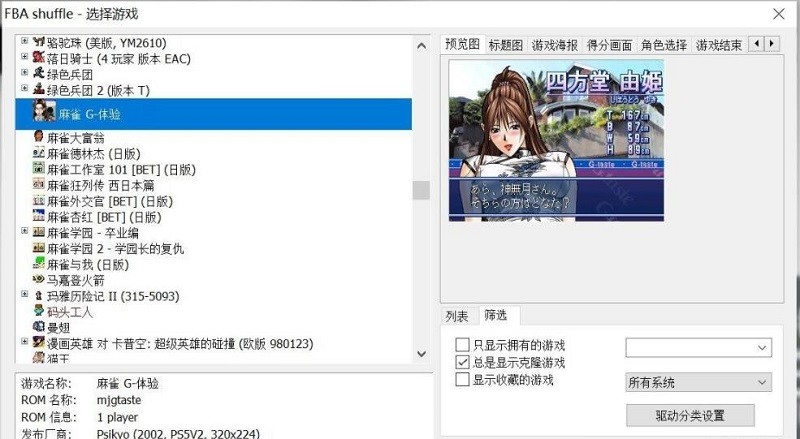Click the 四方堂 由姫 preview image
The height and width of the screenshot is (439, 800).
click(556, 140)
